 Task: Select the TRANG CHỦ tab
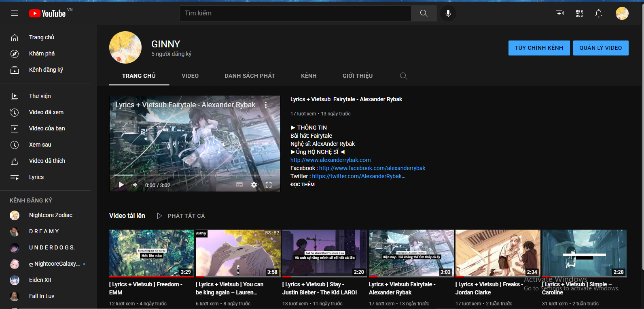click(x=139, y=76)
